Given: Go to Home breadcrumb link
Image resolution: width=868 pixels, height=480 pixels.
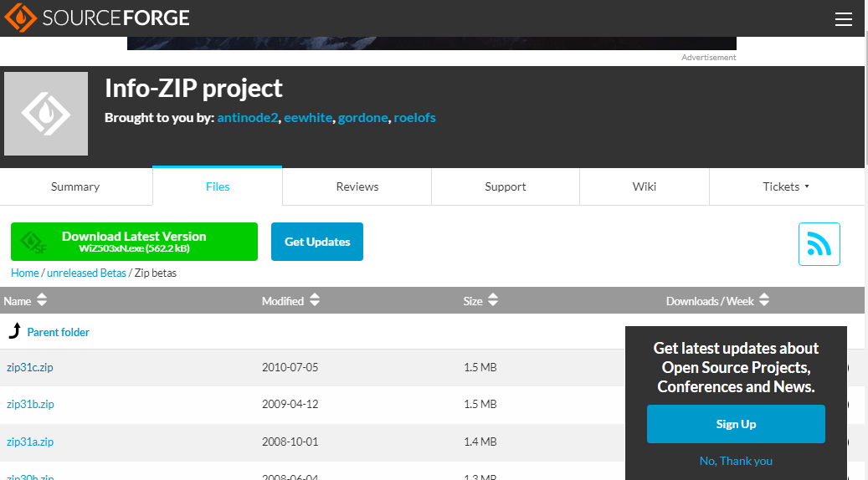Looking at the screenshot, I should (x=25, y=273).
